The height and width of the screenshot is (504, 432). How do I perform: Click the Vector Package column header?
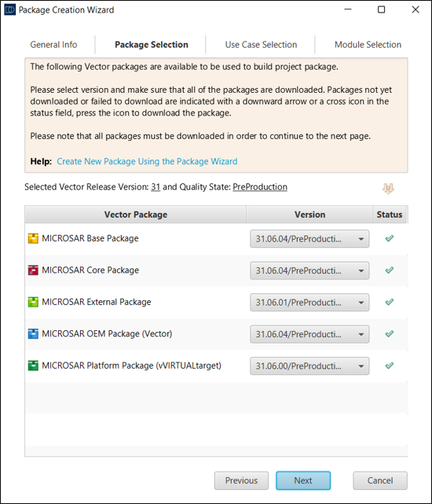tap(136, 215)
